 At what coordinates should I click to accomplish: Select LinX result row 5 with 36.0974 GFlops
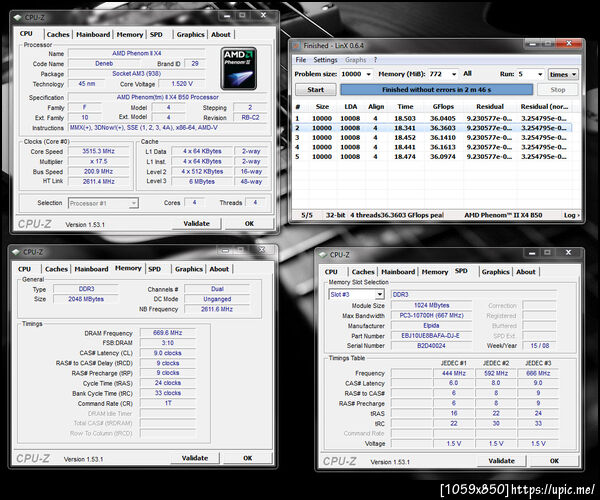(x=432, y=157)
